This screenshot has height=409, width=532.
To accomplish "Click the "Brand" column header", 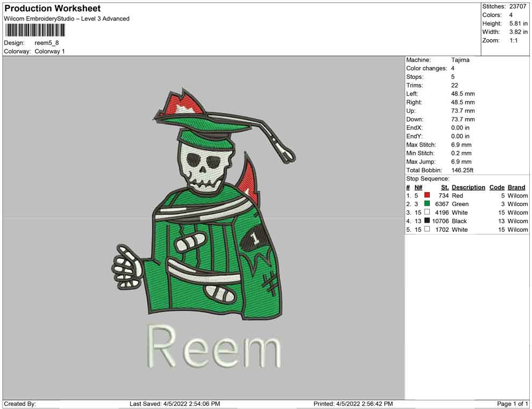I will 516,187.
